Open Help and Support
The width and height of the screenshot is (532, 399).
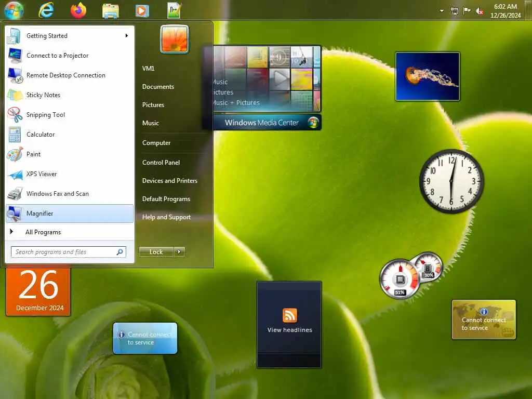tap(166, 217)
